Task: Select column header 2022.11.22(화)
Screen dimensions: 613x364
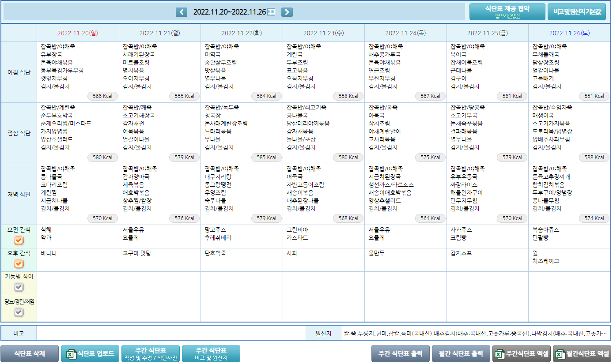Action: click(242, 33)
